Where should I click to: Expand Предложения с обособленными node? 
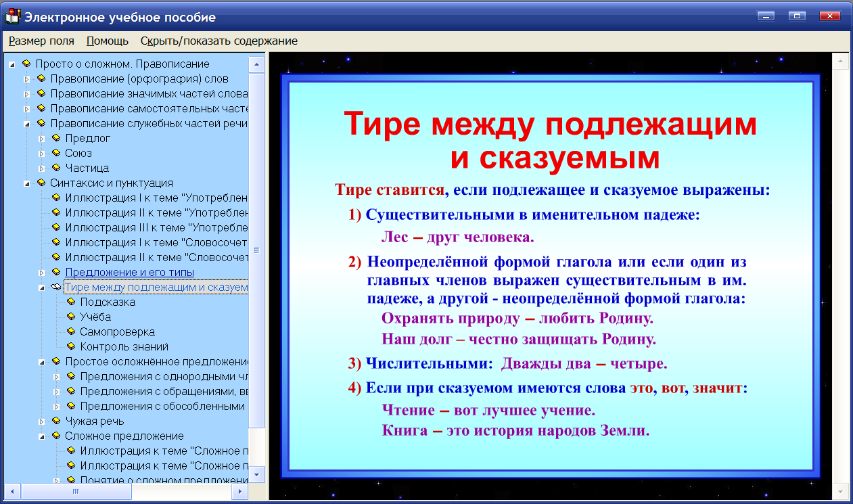tap(57, 407)
